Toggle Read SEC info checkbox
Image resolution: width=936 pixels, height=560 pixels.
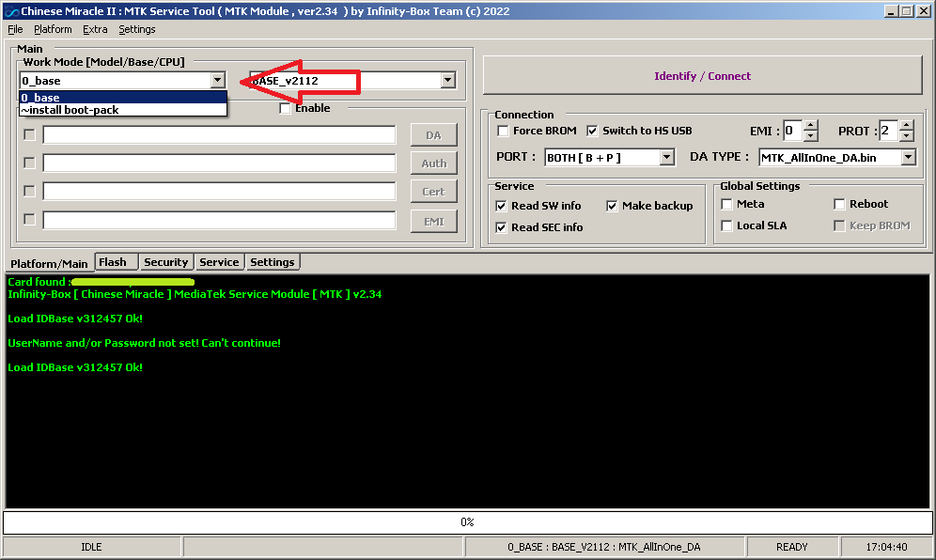[501, 227]
